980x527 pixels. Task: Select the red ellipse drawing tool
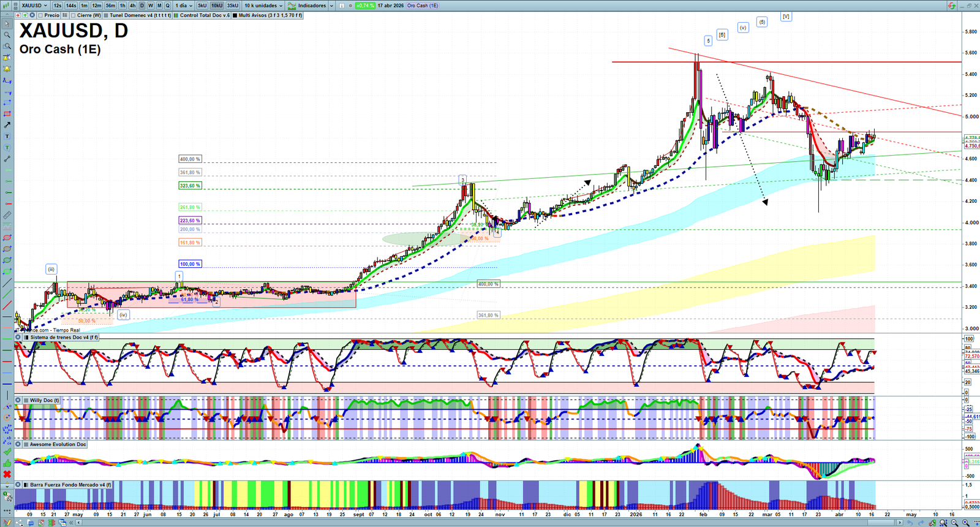pyautogui.click(x=7, y=238)
